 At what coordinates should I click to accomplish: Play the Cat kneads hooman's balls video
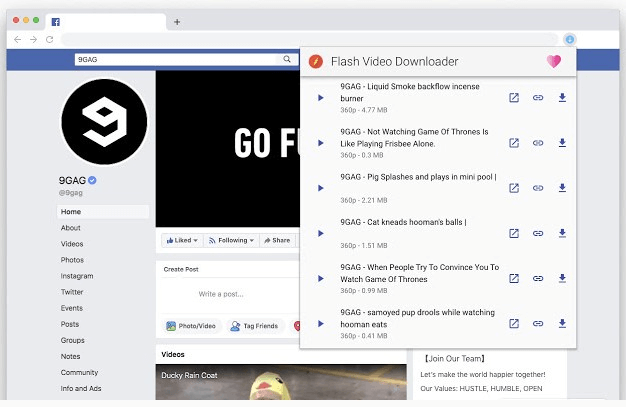coord(321,233)
